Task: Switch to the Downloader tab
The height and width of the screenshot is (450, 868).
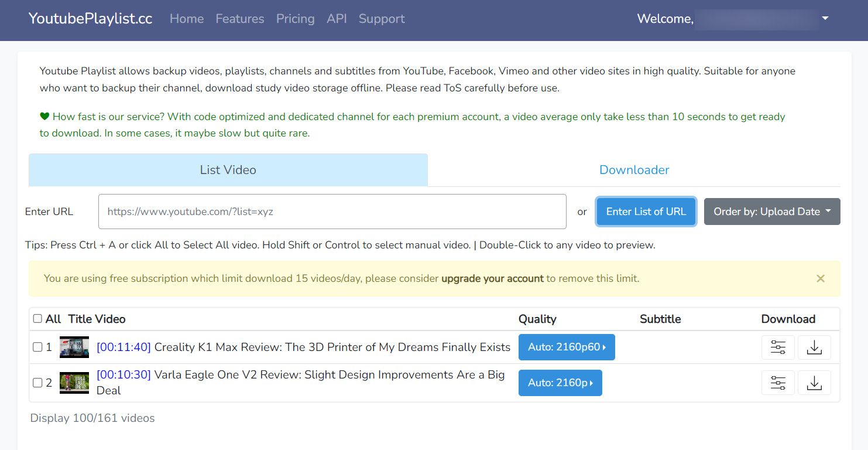Action: [x=634, y=169]
